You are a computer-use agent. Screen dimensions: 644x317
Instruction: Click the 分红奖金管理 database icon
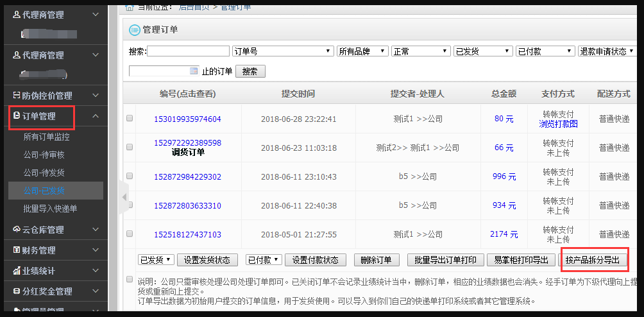[17, 291]
